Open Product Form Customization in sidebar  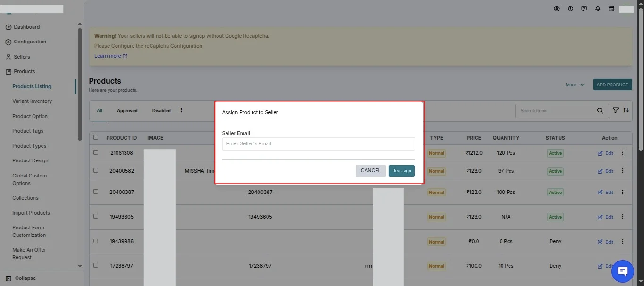pos(29,231)
